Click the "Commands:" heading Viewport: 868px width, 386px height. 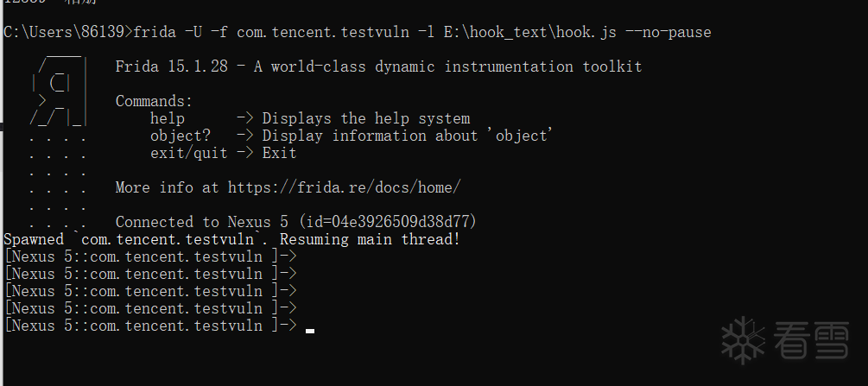tap(154, 101)
